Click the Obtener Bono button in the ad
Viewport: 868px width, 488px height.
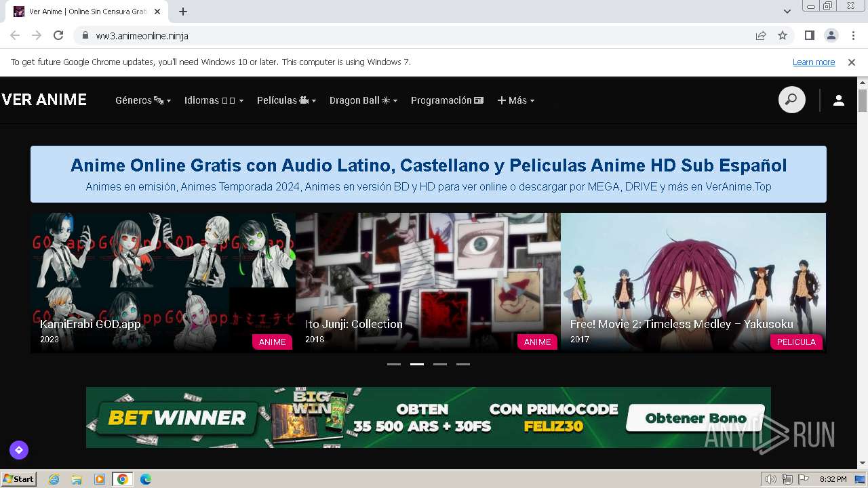click(x=695, y=418)
